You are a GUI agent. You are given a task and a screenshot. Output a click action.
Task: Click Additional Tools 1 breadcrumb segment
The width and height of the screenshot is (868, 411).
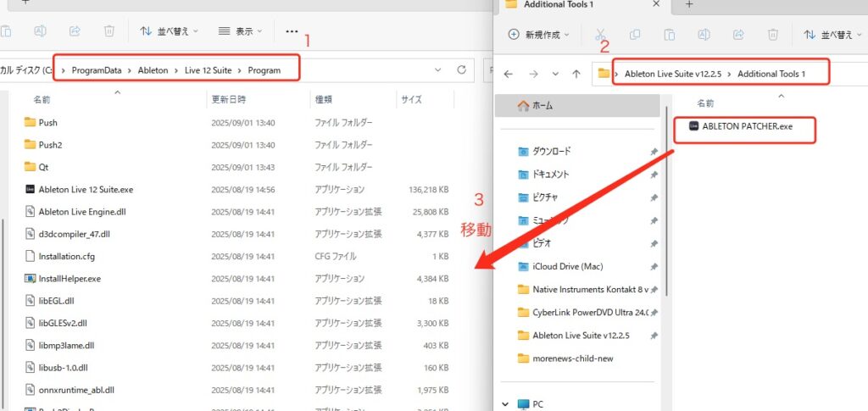pos(771,74)
